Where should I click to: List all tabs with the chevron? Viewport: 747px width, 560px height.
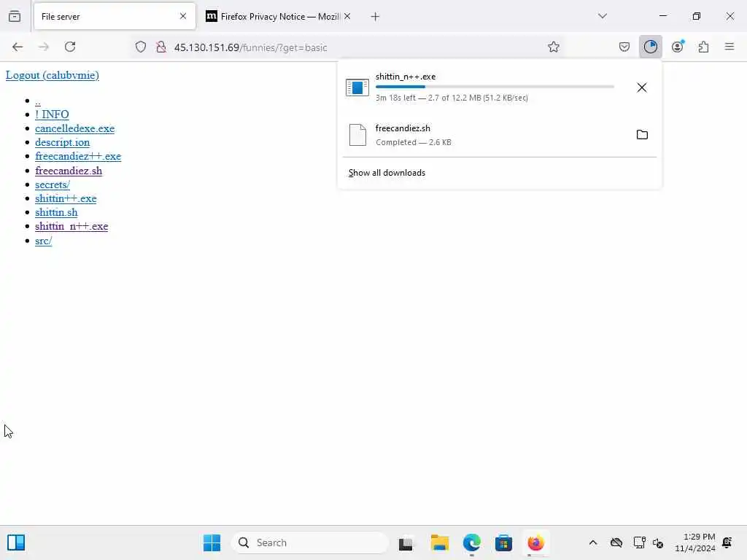click(x=602, y=16)
